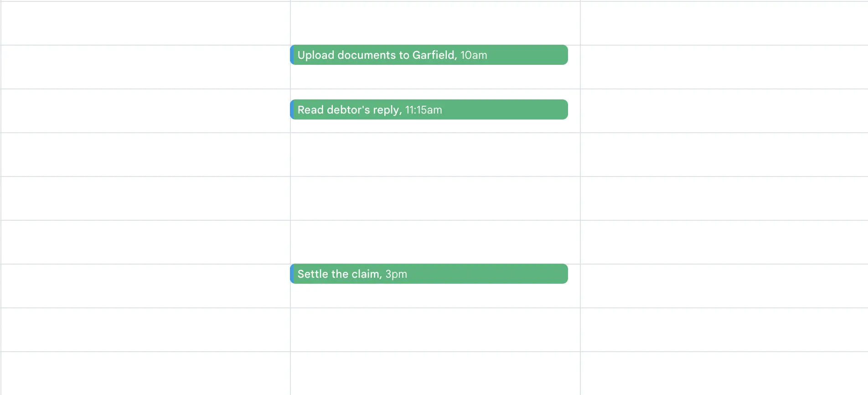The image size is (868, 395).
Task: Click next day's empty 9am slot
Action: pyautogui.click(x=724, y=23)
